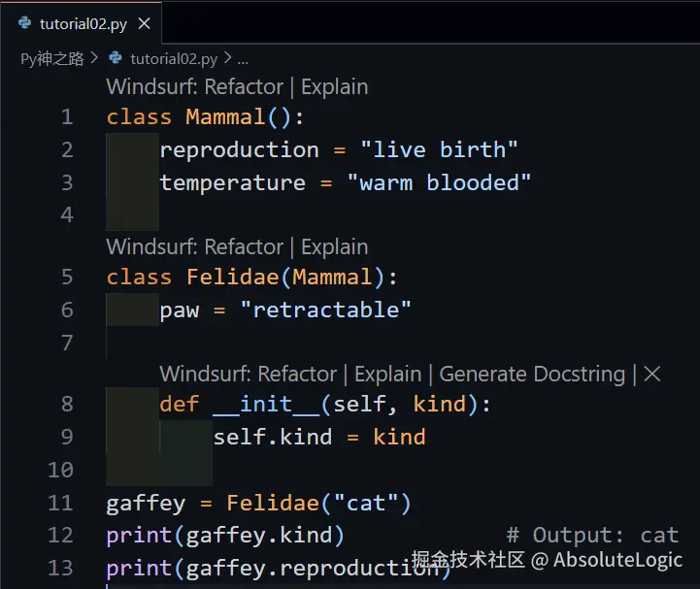Image resolution: width=700 pixels, height=589 pixels.
Task: Click Refactor above class Mammal
Action: pos(244,86)
